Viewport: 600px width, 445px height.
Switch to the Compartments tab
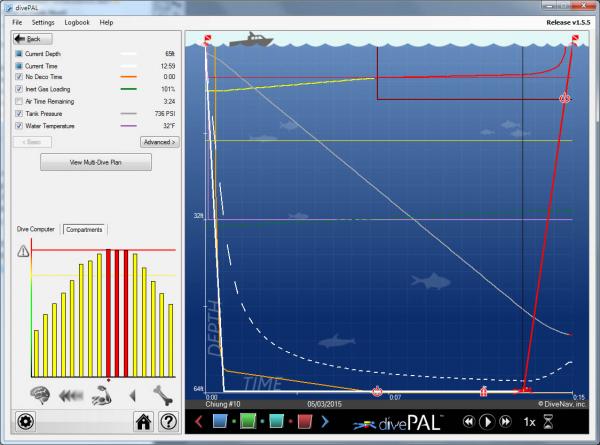[84, 229]
